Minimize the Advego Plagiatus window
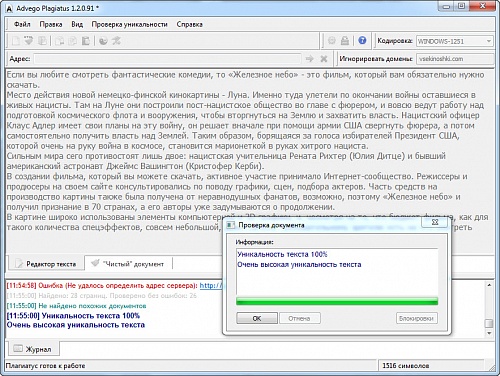Viewport: 500px width, 376px height. tap(447, 6)
